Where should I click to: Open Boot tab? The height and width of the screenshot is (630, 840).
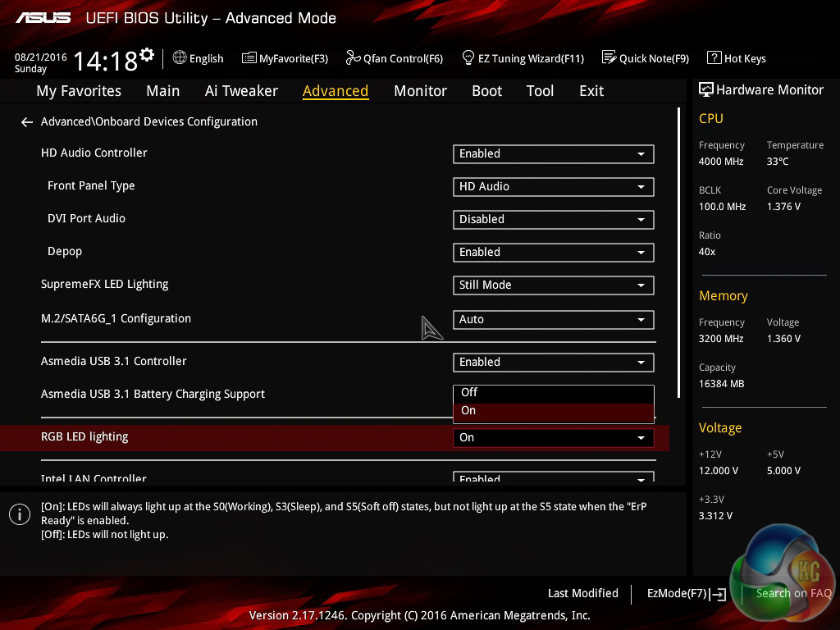tap(487, 91)
